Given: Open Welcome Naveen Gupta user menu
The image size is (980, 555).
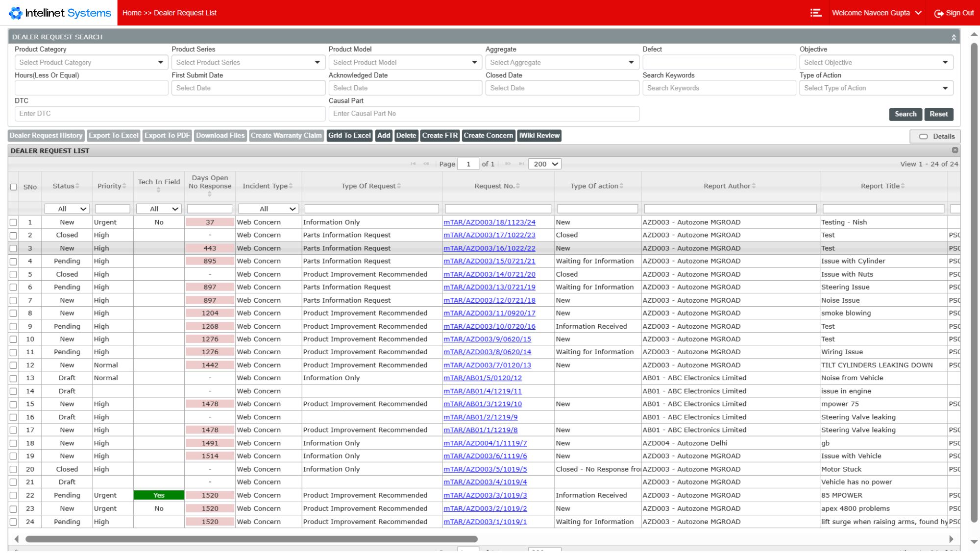Looking at the screenshot, I should click(x=876, y=13).
